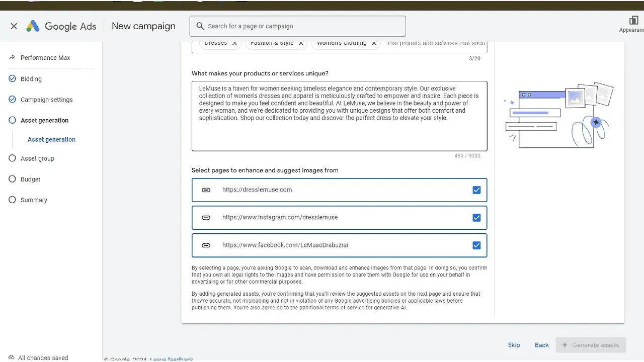Close the new campaign editor with X
Screen dimensions: 644x362
14,26
